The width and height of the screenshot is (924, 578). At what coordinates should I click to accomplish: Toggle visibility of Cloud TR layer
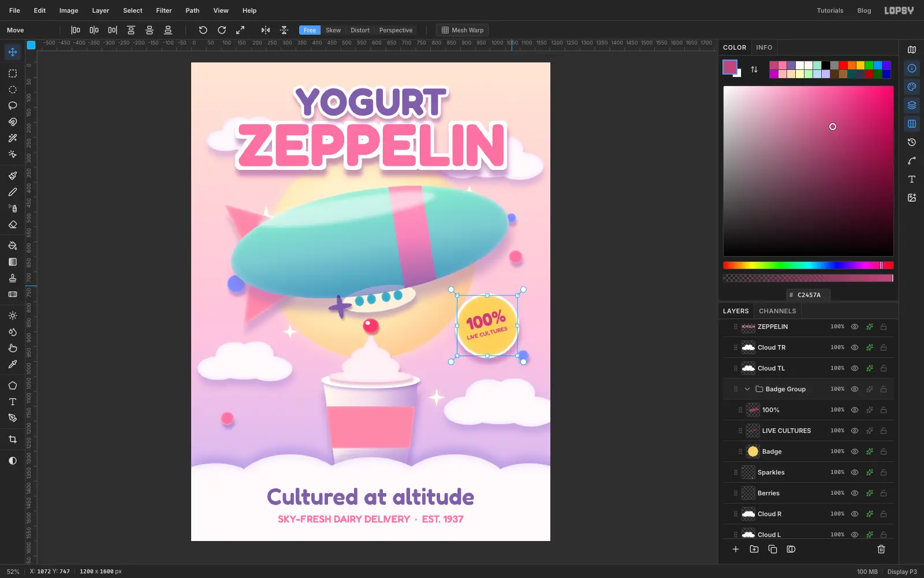(x=855, y=347)
